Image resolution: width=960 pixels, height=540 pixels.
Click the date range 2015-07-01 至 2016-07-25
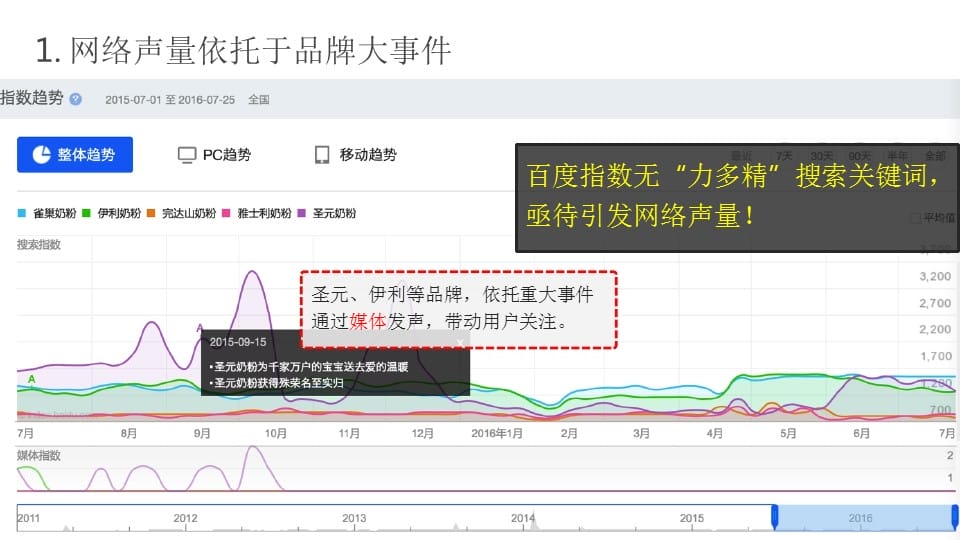coord(170,100)
